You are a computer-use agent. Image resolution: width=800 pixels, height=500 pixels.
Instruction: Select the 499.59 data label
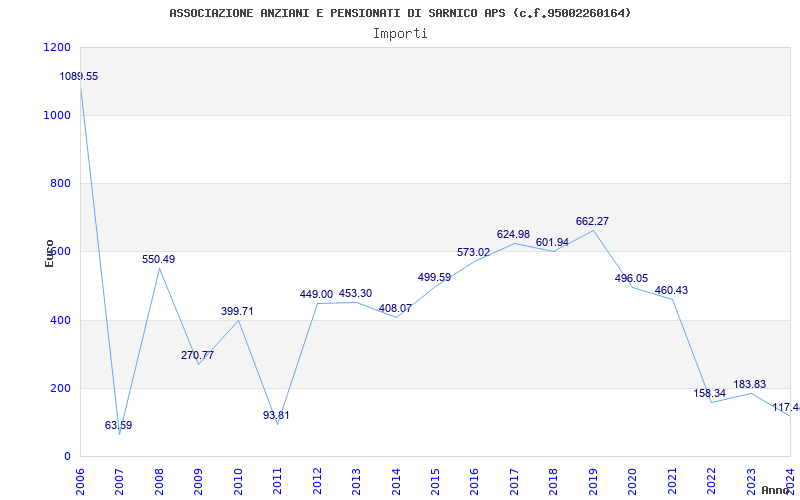click(x=435, y=278)
